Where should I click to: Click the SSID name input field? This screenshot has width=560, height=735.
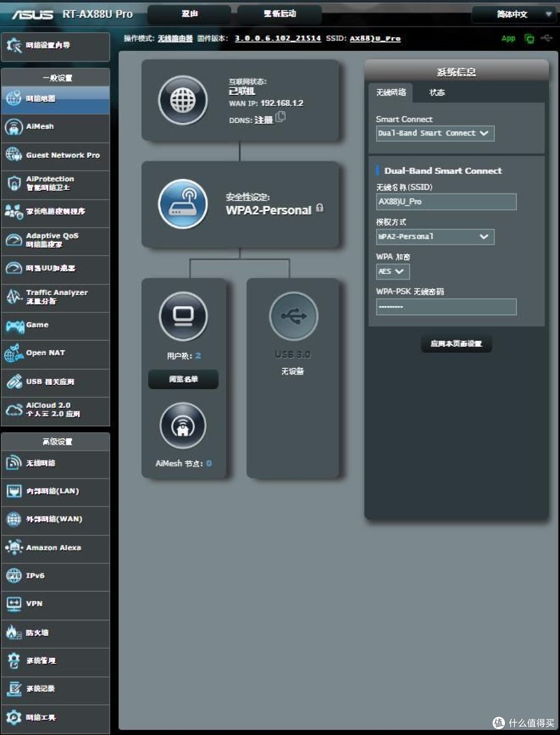[x=446, y=202]
